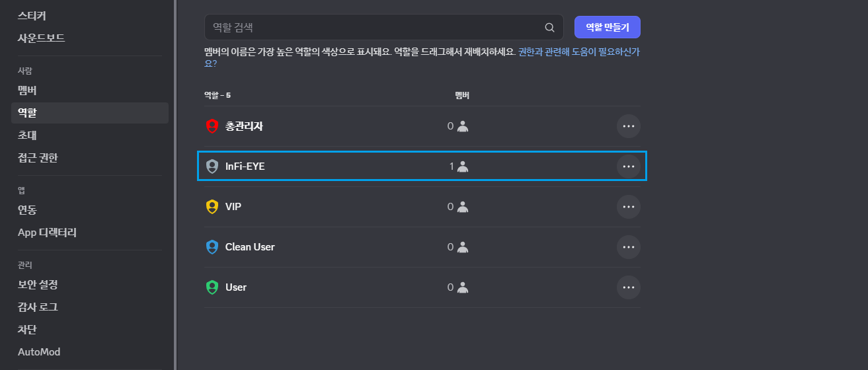
Task: Open the more options menu for User
Action: point(629,287)
